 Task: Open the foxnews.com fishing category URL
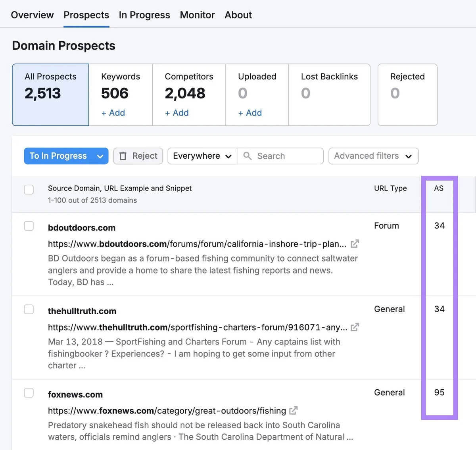pyautogui.click(x=167, y=411)
